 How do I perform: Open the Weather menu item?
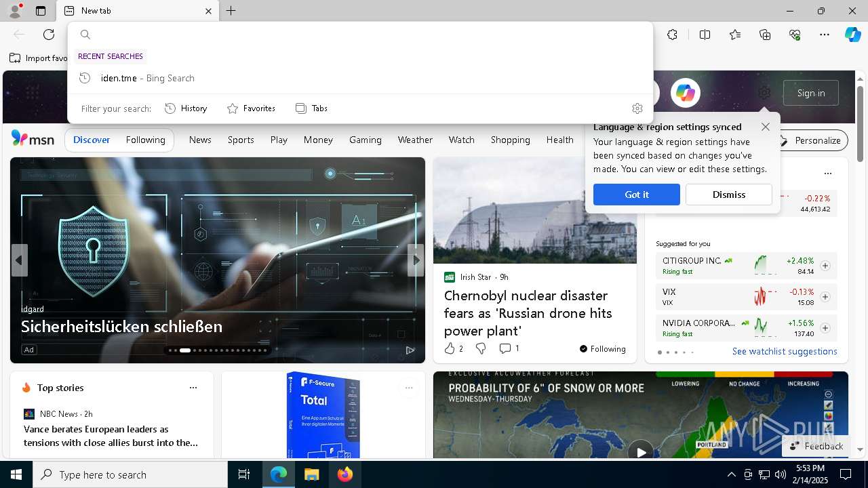[x=415, y=140]
